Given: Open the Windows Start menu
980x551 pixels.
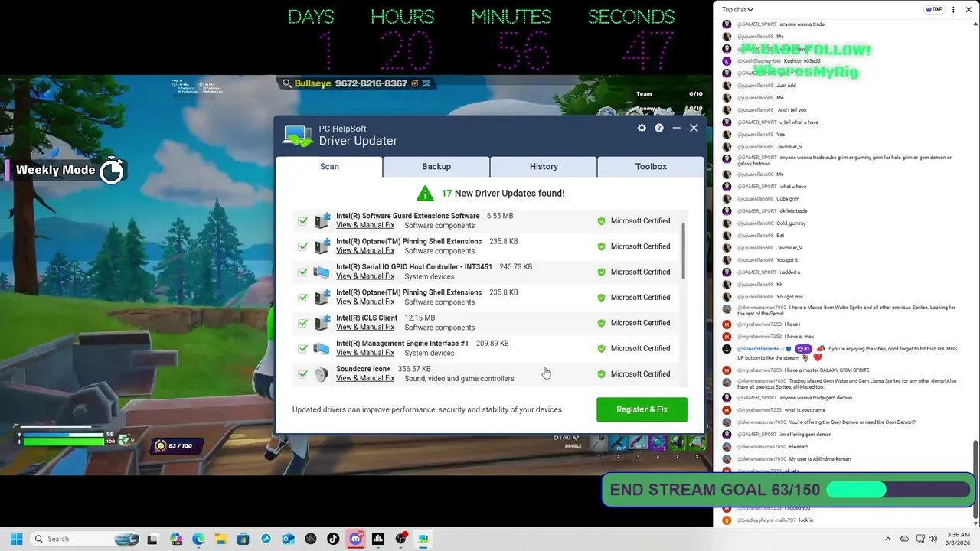Looking at the screenshot, I should click(16, 539).
